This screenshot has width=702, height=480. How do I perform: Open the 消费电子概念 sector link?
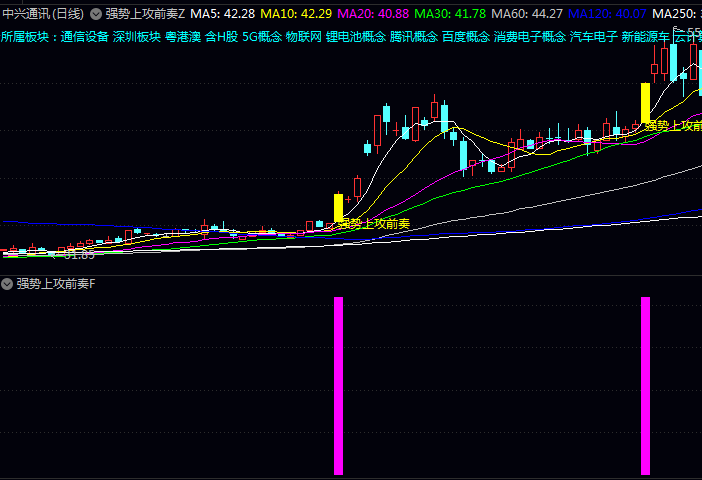pos(530,36)
